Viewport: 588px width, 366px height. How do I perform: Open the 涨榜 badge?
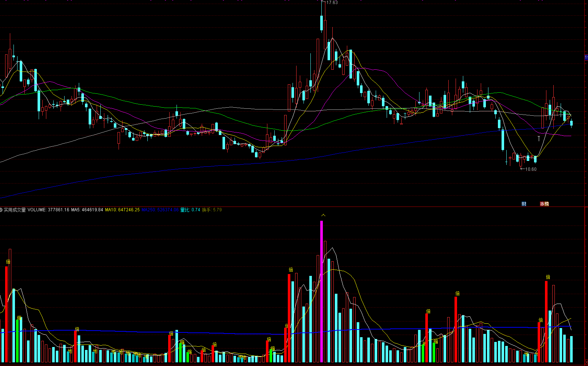point(544,204)
